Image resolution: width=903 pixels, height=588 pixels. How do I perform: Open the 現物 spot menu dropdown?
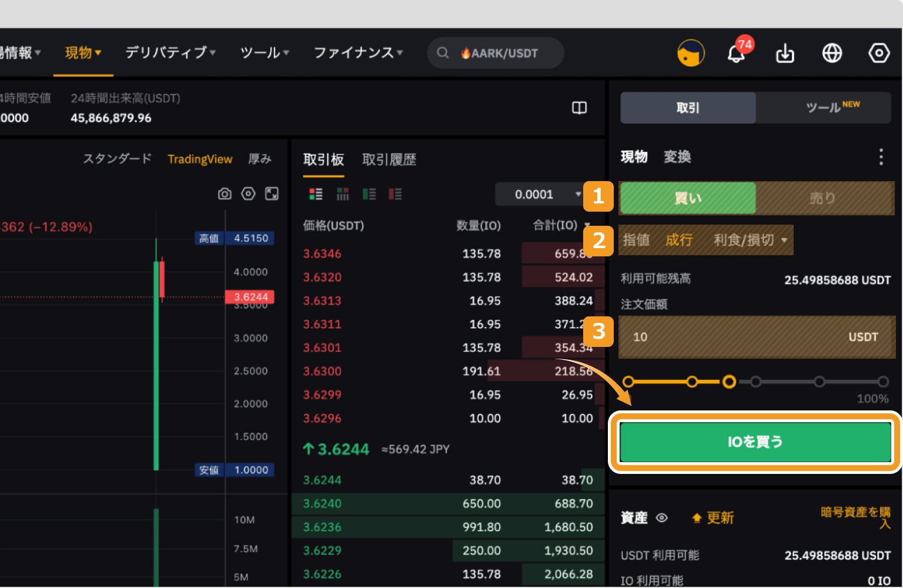[83, 53]
